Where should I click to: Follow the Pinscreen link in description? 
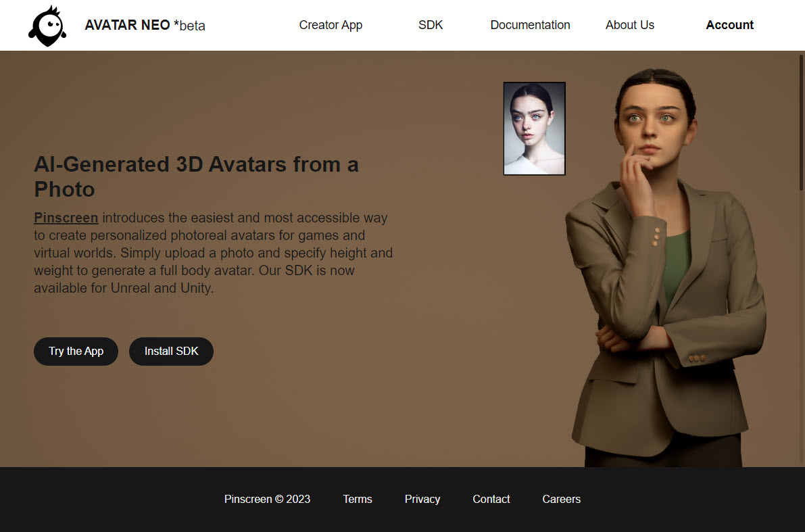point(66,218)
